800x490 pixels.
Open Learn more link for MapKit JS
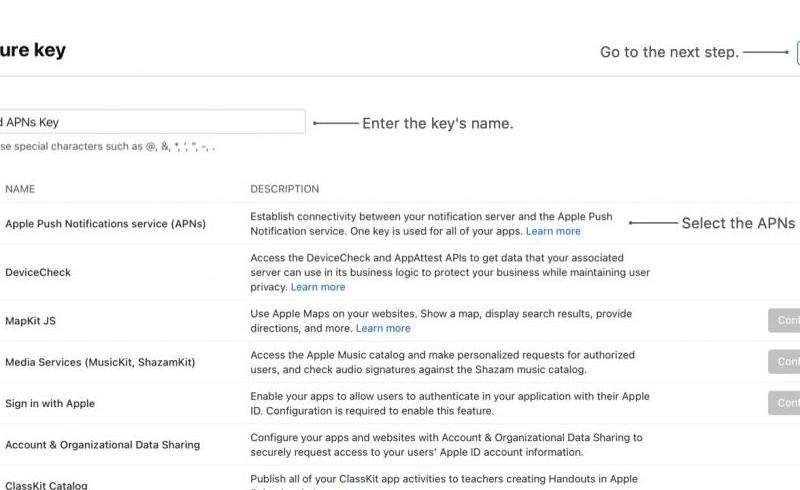pos(383,328)
